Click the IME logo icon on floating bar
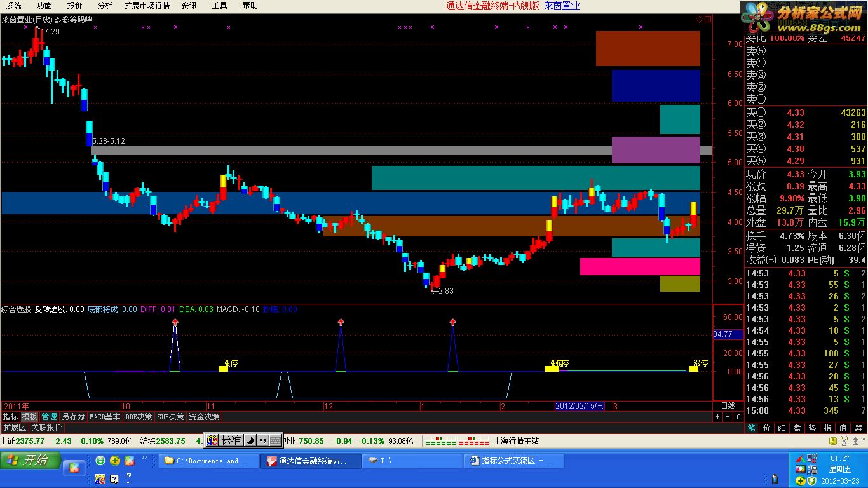868x488 pixels. click(212, 440)
